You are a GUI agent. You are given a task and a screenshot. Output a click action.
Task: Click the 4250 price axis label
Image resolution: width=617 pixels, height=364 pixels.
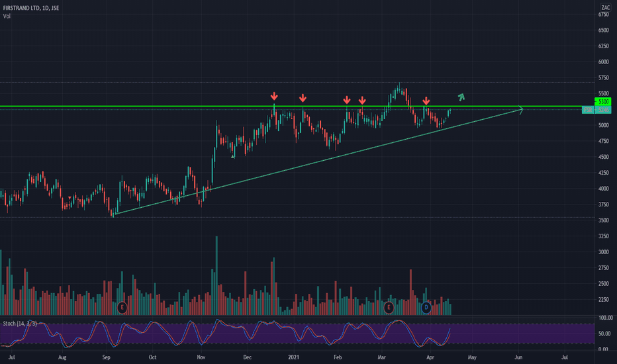(x=603, y=173)
